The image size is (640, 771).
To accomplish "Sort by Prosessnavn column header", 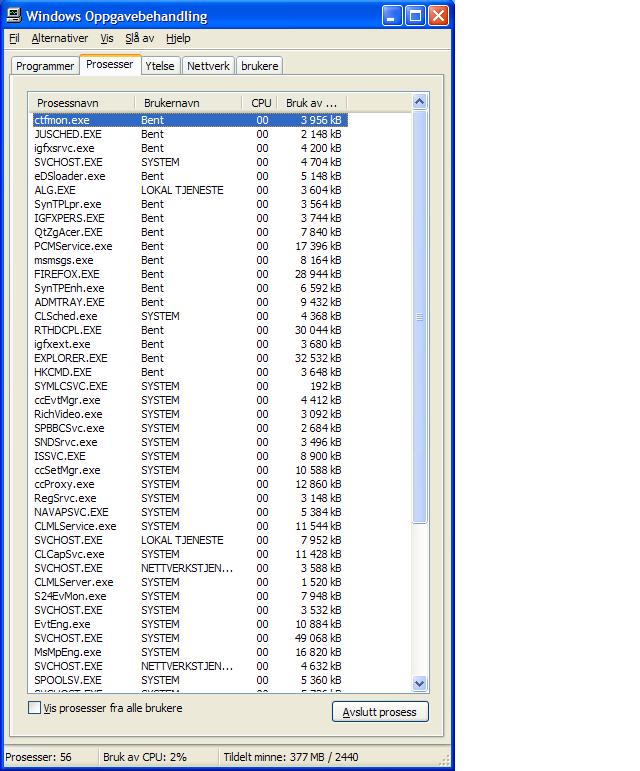I will tap(82, 103).
